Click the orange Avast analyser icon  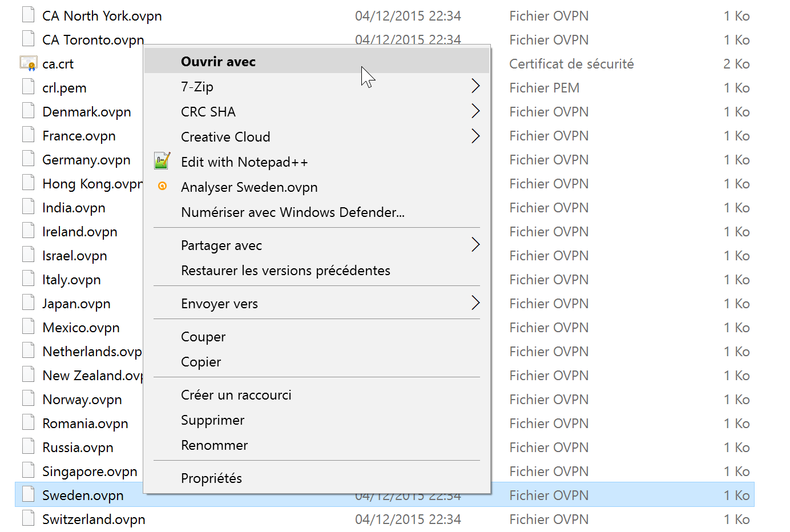(x=162, y=186)
